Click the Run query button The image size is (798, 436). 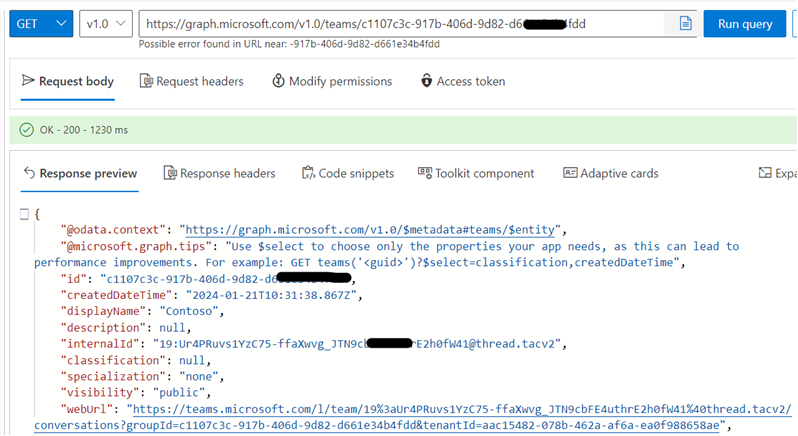745,24
